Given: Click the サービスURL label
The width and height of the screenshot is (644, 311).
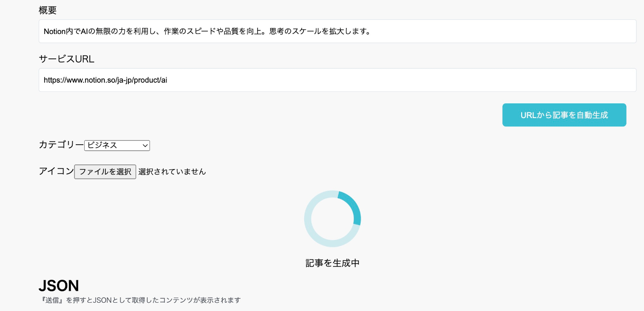Looking at the screenshot, I should click(67, 59).
